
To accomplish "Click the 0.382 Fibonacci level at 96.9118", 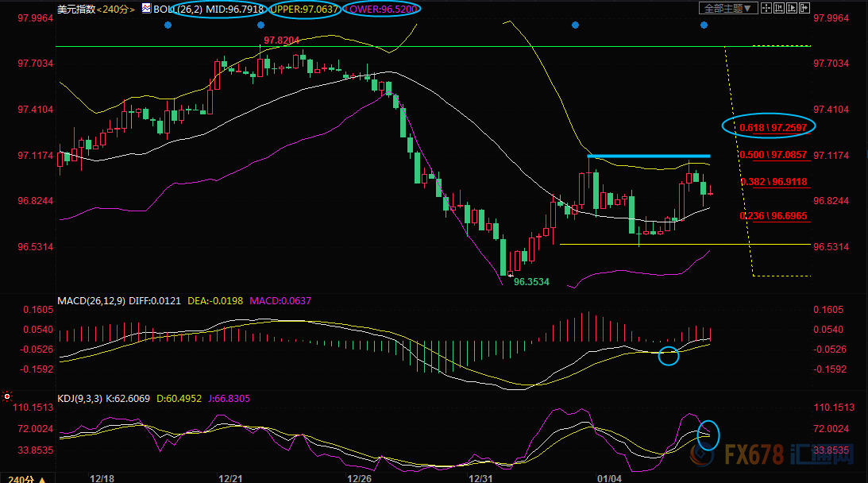I will click(x=773, y=182).
